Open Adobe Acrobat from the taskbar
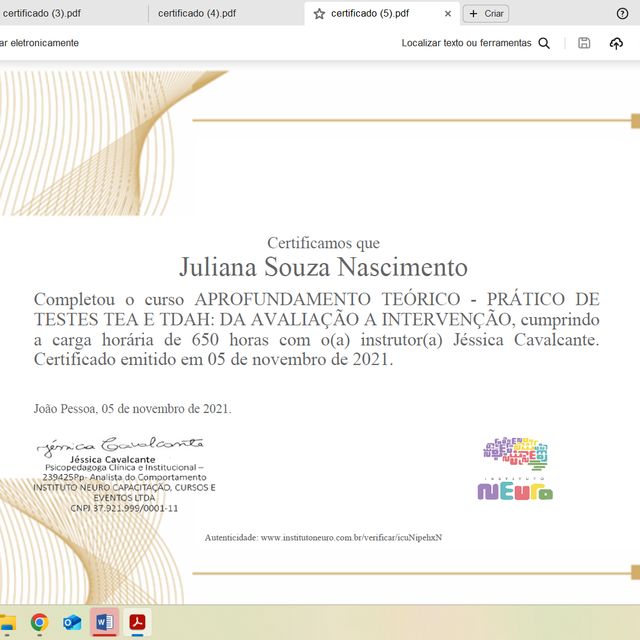This screenshot has height=640, width=640. coord(138,622)
